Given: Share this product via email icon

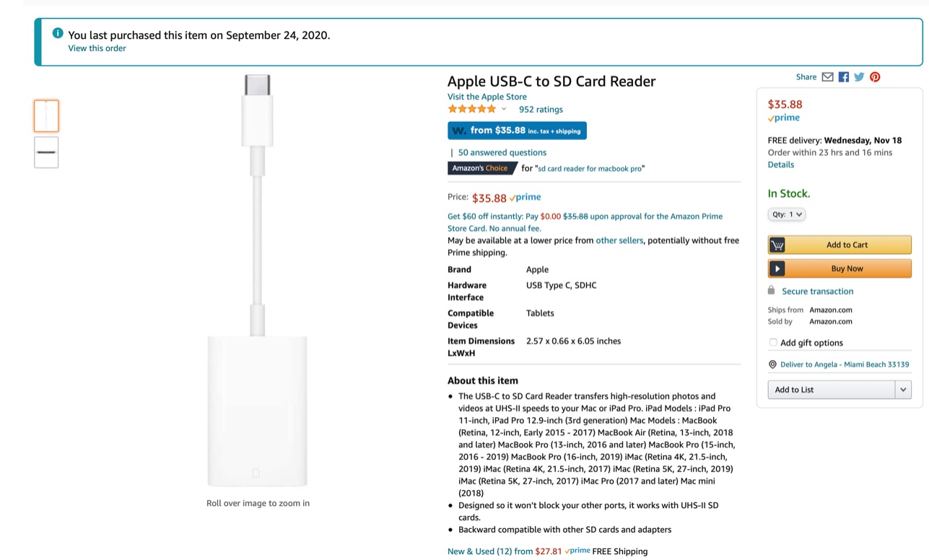Looking at the screenshot, I should point(828,77).
